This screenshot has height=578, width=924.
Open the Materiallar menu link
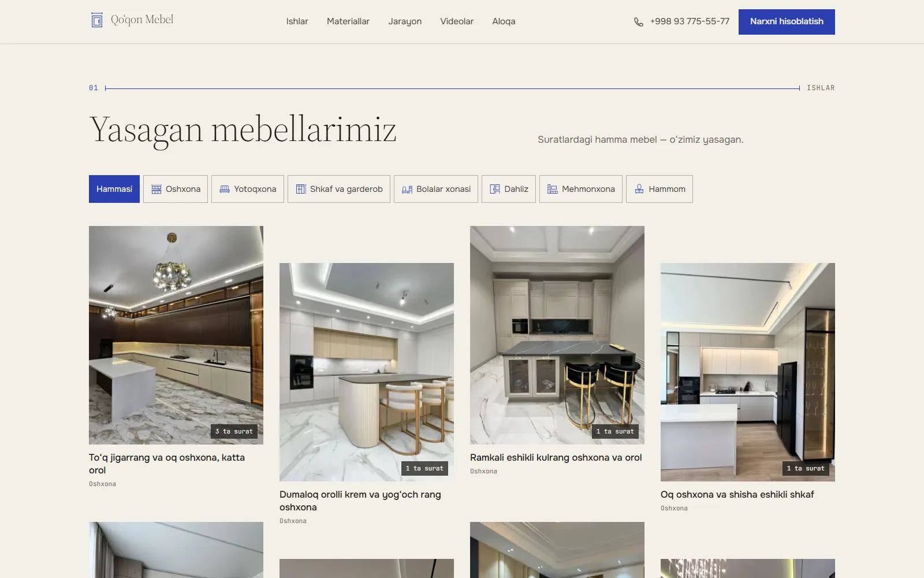tap(348, 21)
